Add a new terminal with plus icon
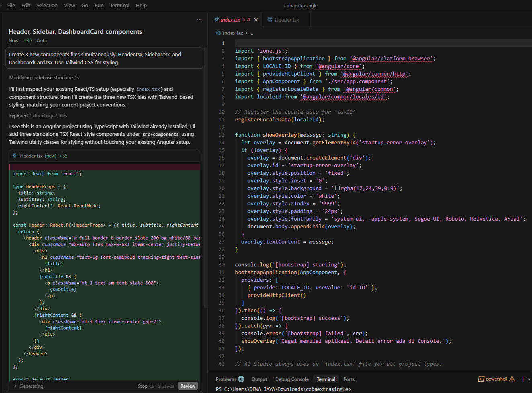 [x=523, y=379]
